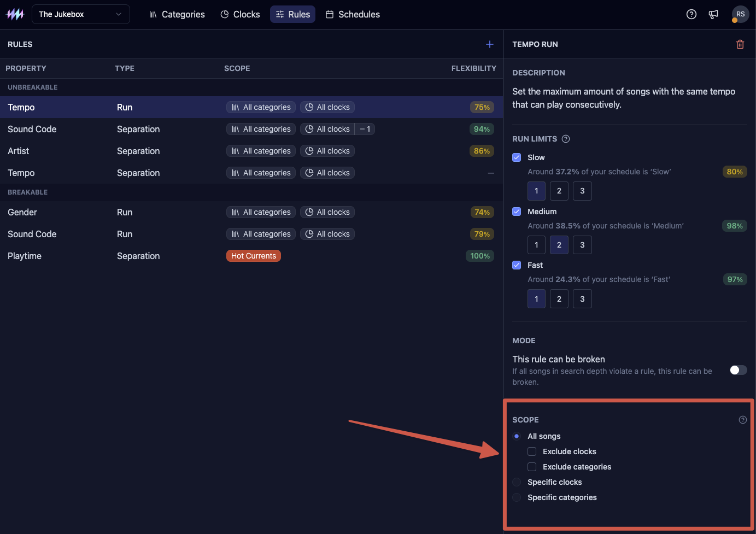
Task: Select the Specific clocks scope radio
Action: [517, 482]
